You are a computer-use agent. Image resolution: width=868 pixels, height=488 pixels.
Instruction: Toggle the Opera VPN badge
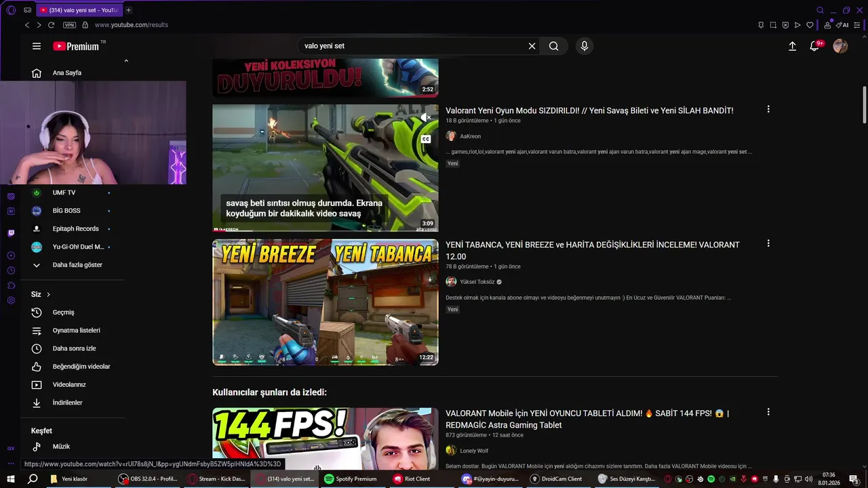point(69,25)
